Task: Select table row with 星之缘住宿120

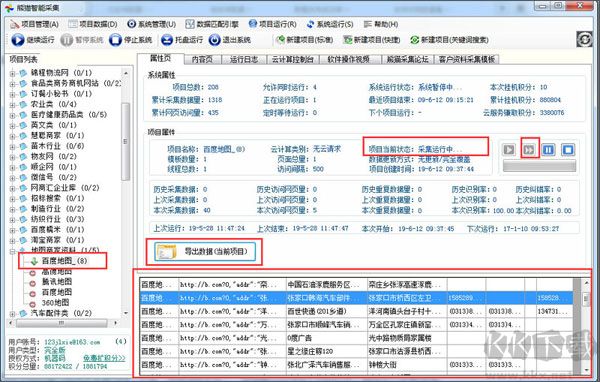Action: (357, 351)
